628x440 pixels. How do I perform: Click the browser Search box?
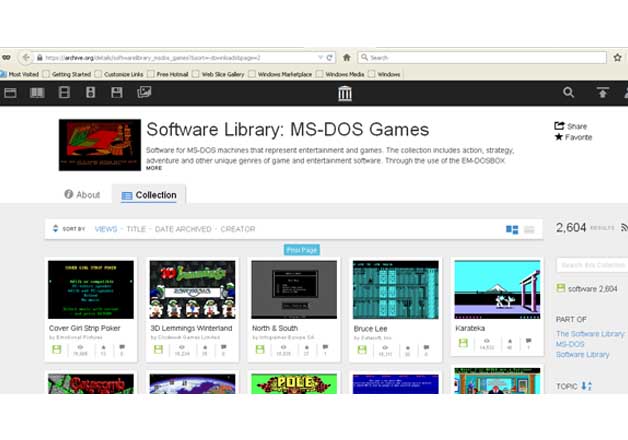(482, 58)
